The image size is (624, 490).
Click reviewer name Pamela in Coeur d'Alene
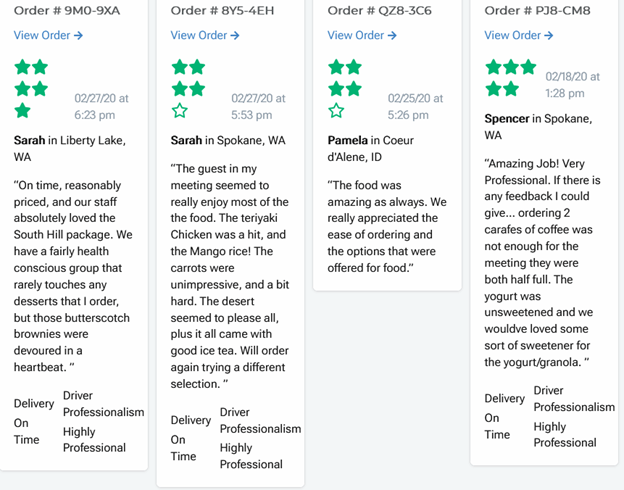coord(348,140)
